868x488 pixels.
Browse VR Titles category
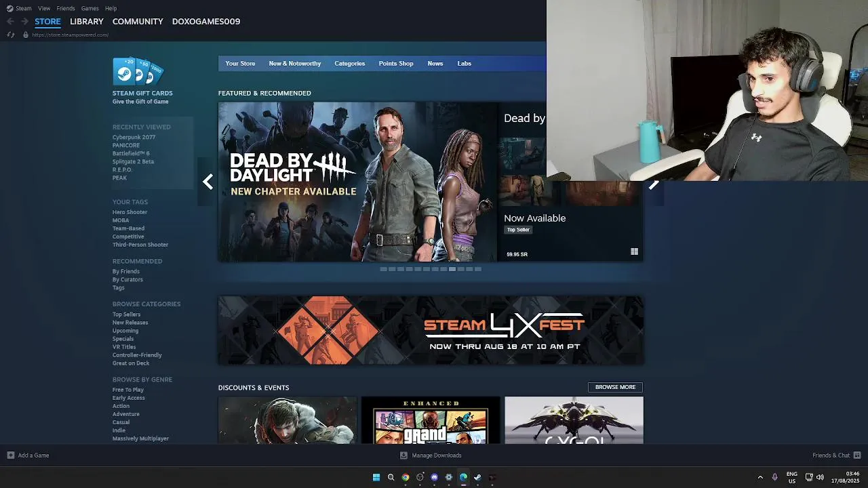pos(124,347)
